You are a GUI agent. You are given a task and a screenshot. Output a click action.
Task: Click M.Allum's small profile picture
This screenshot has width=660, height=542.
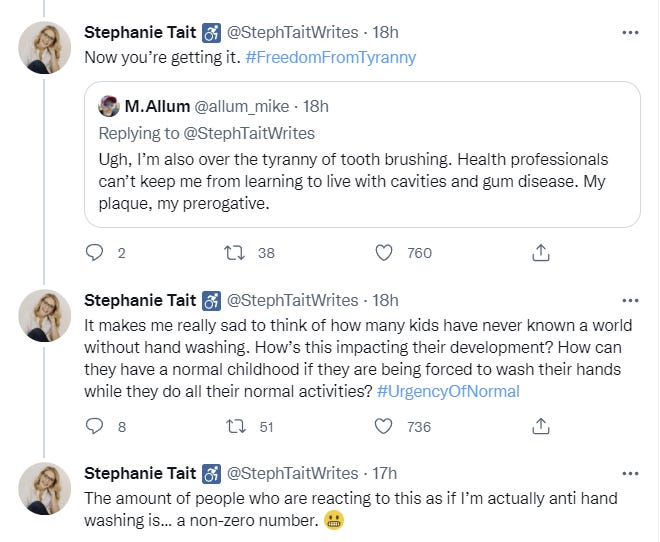[x=109, y=106]
